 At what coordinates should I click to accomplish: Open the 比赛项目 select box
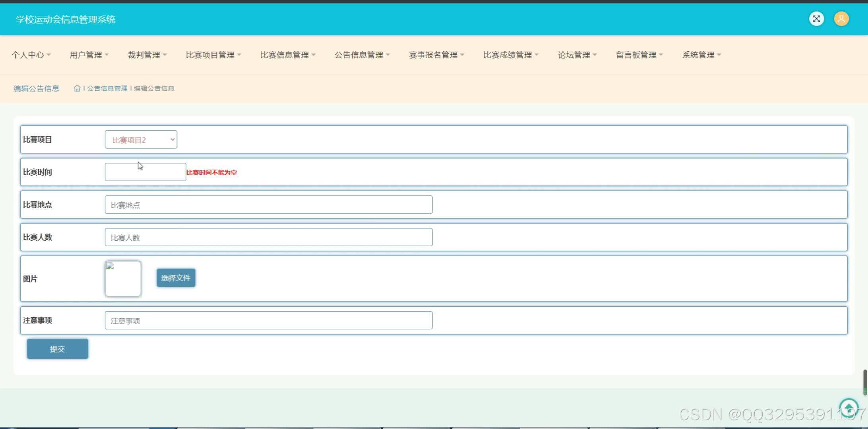click(141, 139)
